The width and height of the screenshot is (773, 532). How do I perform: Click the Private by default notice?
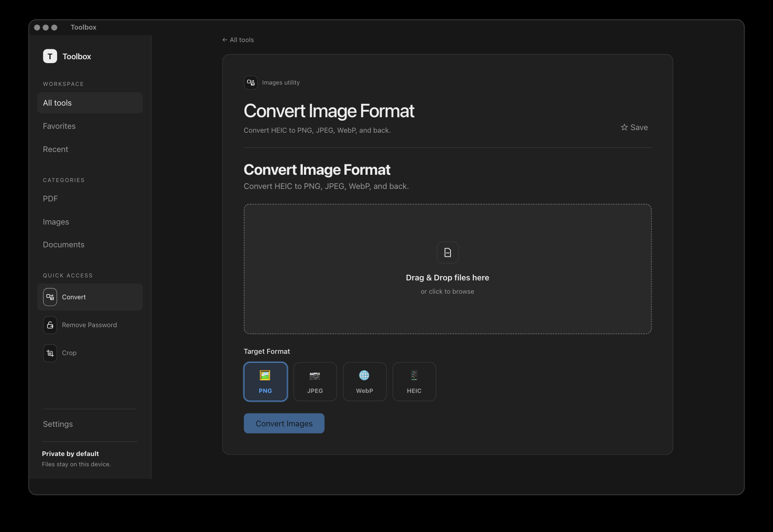(x=70, y=454)
